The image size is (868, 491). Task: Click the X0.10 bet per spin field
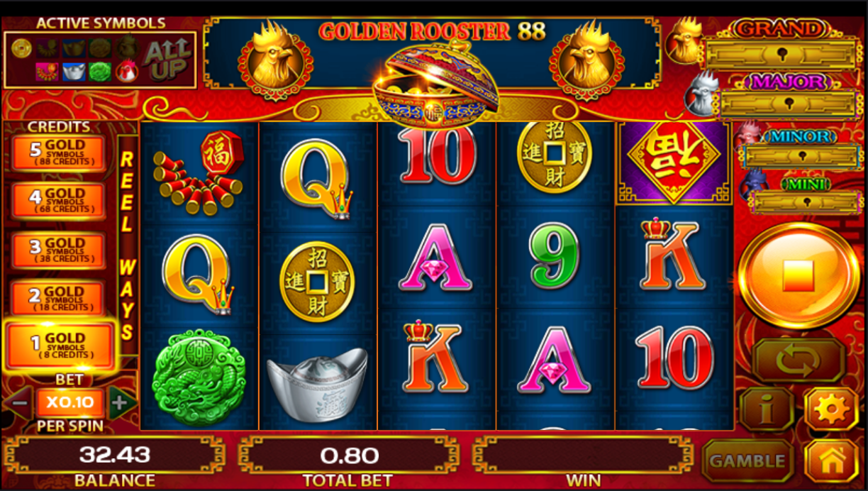coord(69,403)
